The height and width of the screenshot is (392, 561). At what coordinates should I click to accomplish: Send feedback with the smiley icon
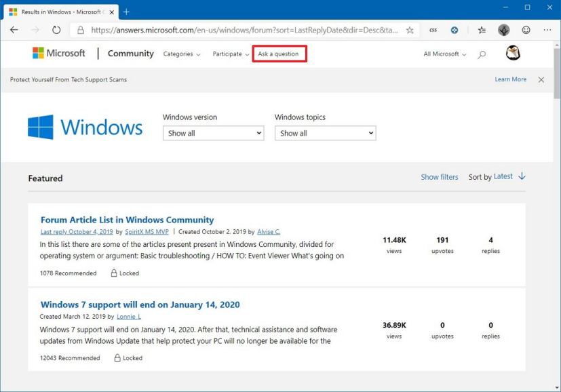[526, 30]
